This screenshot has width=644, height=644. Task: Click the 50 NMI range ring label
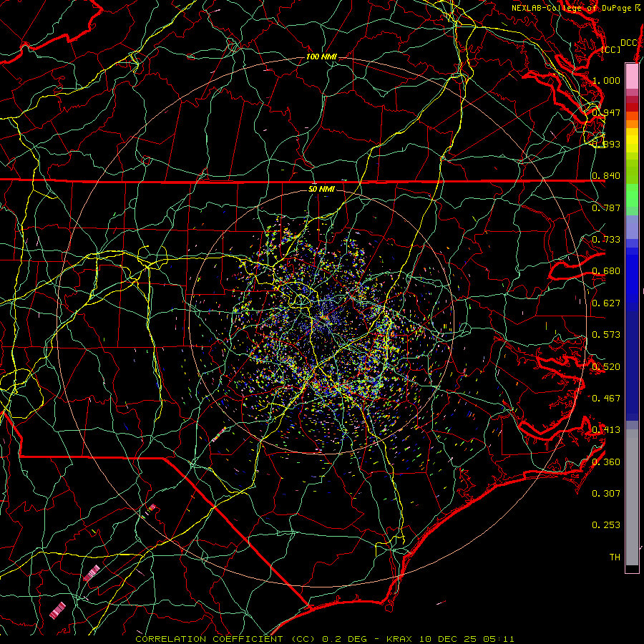tap(321, 189)
